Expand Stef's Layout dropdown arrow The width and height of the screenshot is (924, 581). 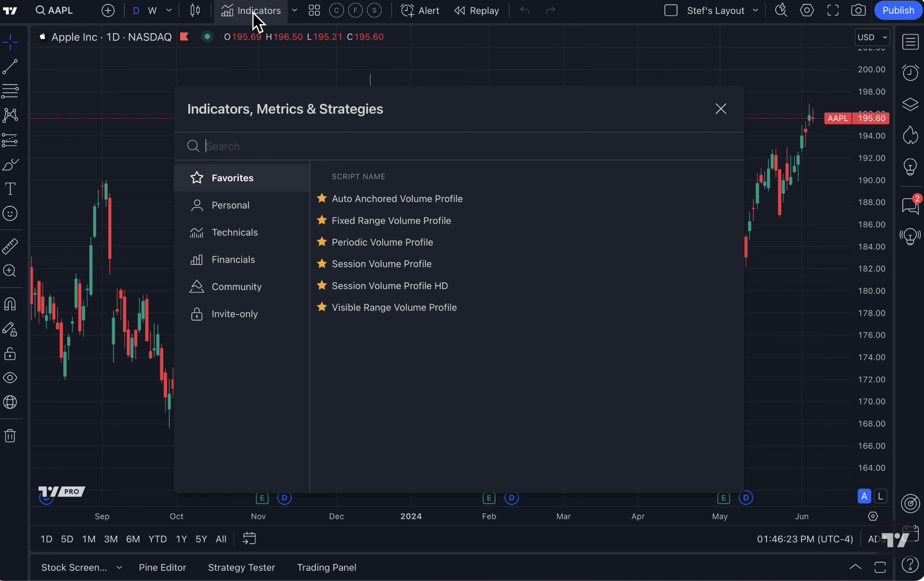(755, 10)
